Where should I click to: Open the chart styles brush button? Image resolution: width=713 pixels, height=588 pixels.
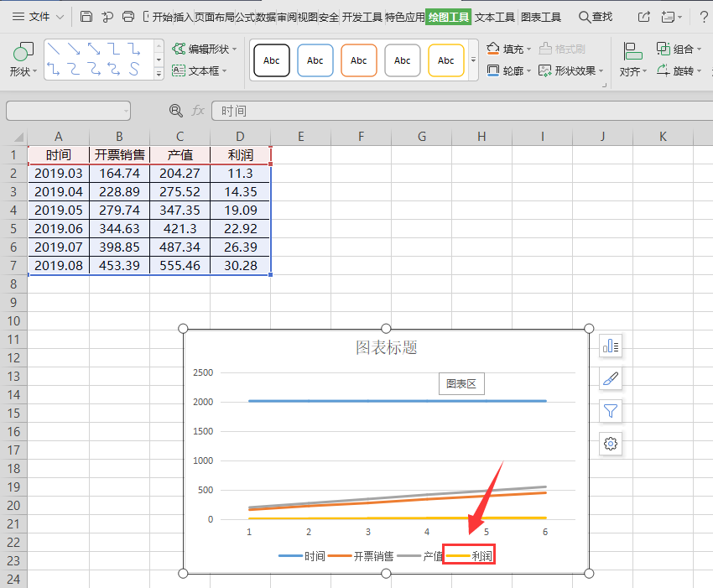(611, 378)
